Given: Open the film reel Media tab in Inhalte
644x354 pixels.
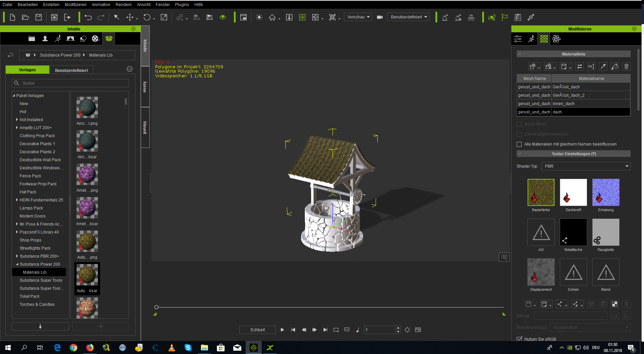Looking at the screenshot, I should [x=96, y=38].
